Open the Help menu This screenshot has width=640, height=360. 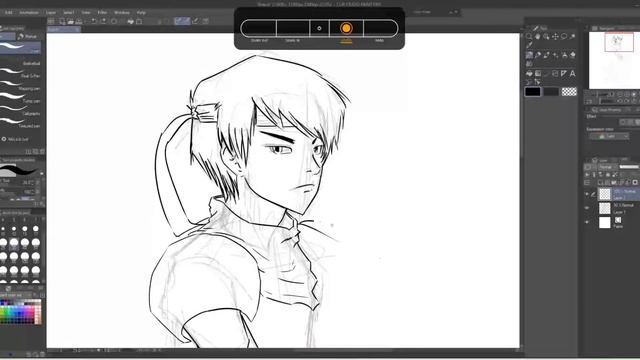coord(141,13)
